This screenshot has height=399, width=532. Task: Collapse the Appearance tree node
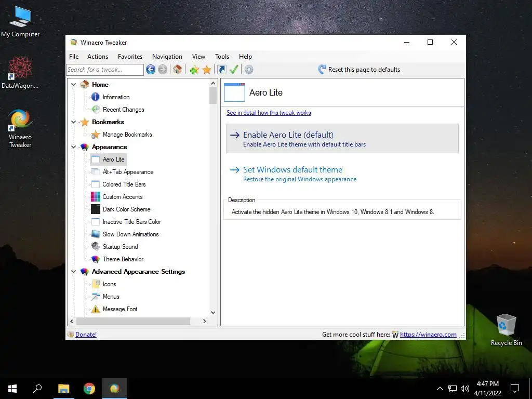[73, 147]
